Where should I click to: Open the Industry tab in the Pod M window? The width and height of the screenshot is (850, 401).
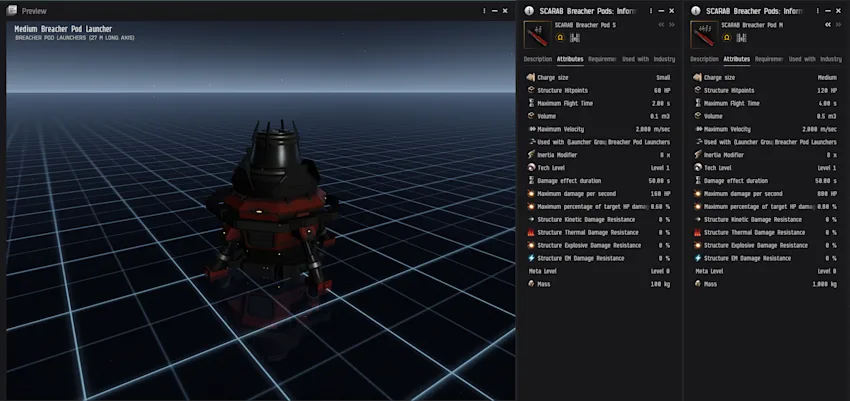pyautogui.click(x=831, y=59)
